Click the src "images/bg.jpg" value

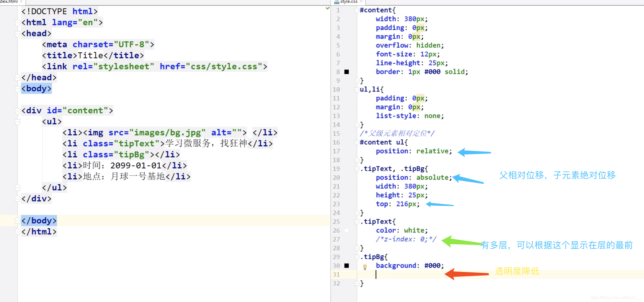[167, 132]
